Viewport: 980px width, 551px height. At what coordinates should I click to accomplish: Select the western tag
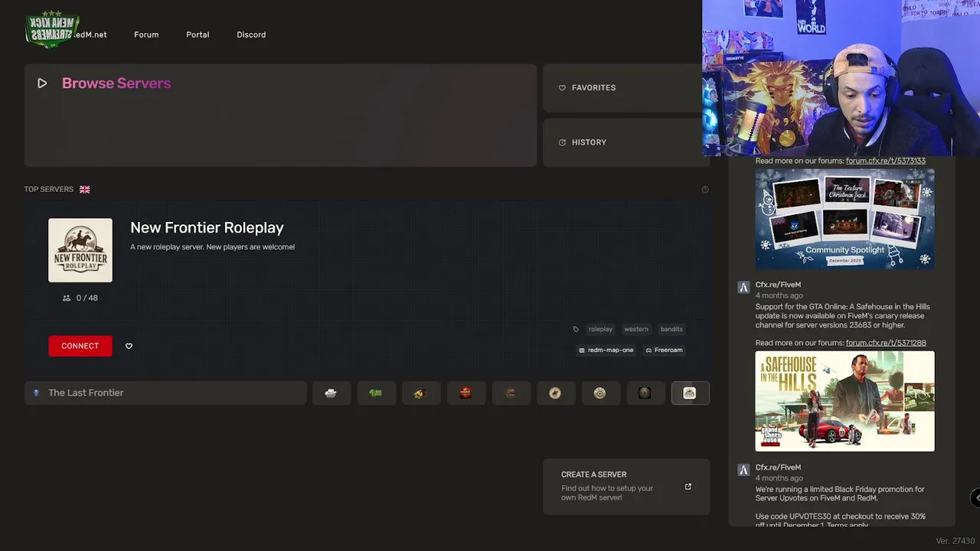[x=636, y=329]
